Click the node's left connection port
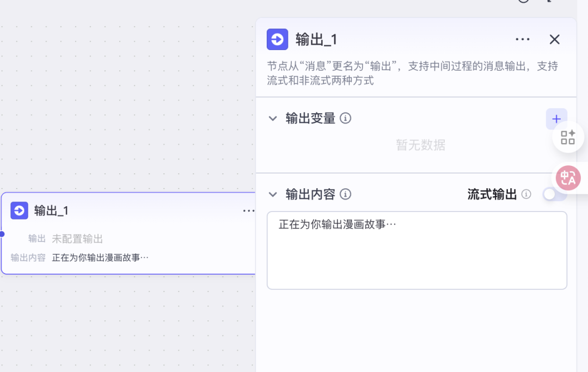Image resolution: width=588 pixels, height=372 pixels. click(2, 234)
